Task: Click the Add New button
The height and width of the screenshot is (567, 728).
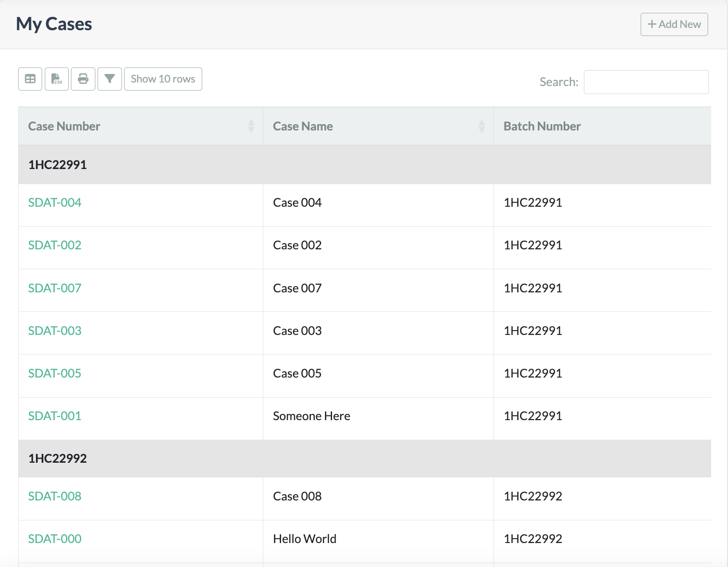Action: tap(674, 24)
